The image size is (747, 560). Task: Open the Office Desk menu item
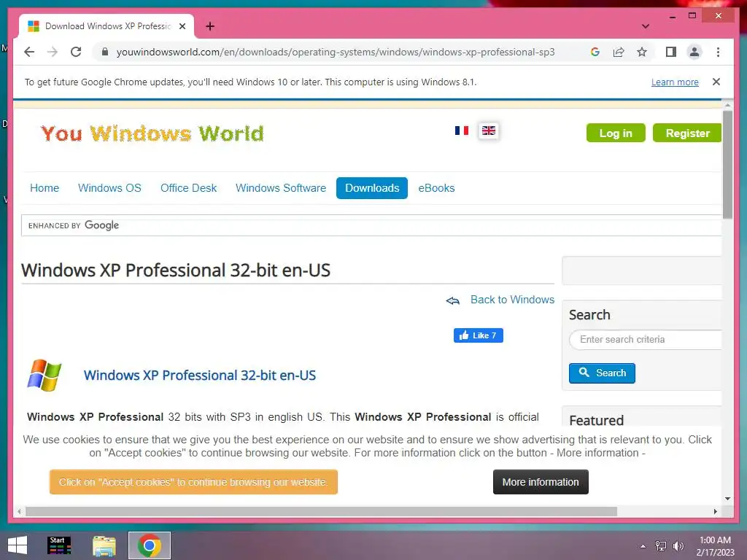(188, 188)
